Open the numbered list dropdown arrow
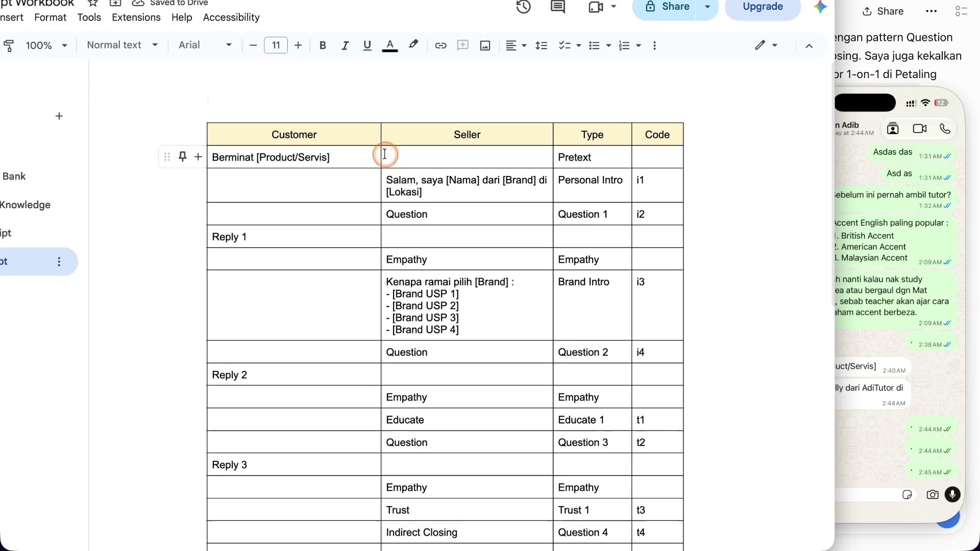The width and height of the screenshot is (980, 551). coord(639,45)
